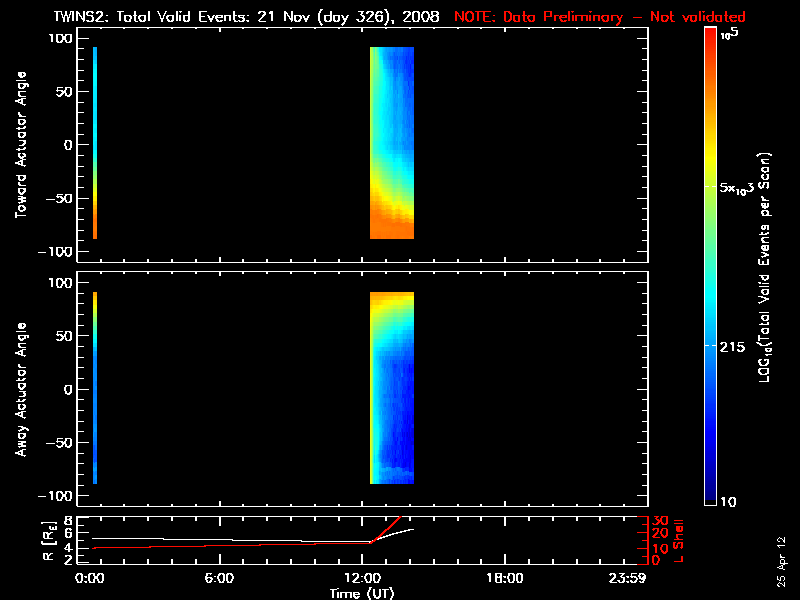Viewport: 800px width, 600px height.
Task: Click the "25 Apr 12" date stamp
Action: (x=781, y=556)
